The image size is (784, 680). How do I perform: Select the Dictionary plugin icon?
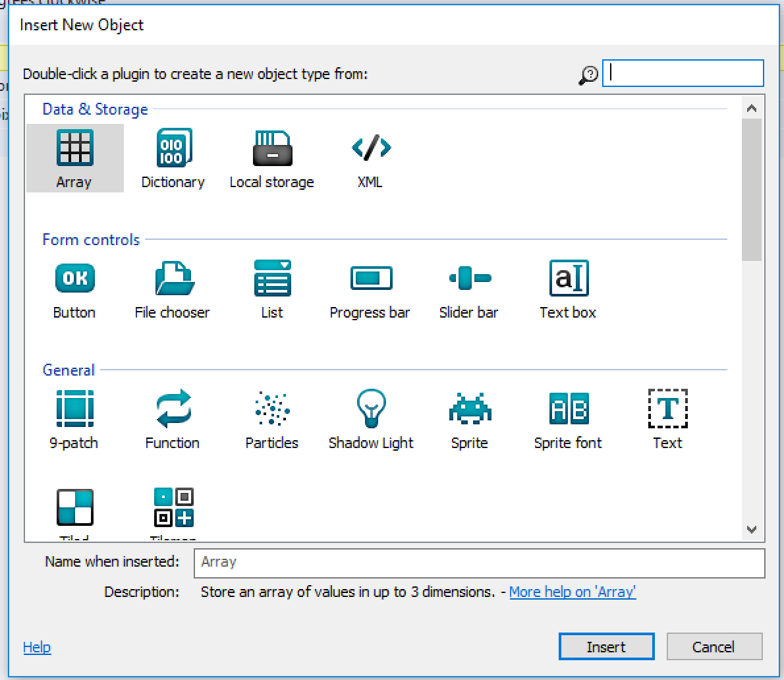click(x=173, y=148)
